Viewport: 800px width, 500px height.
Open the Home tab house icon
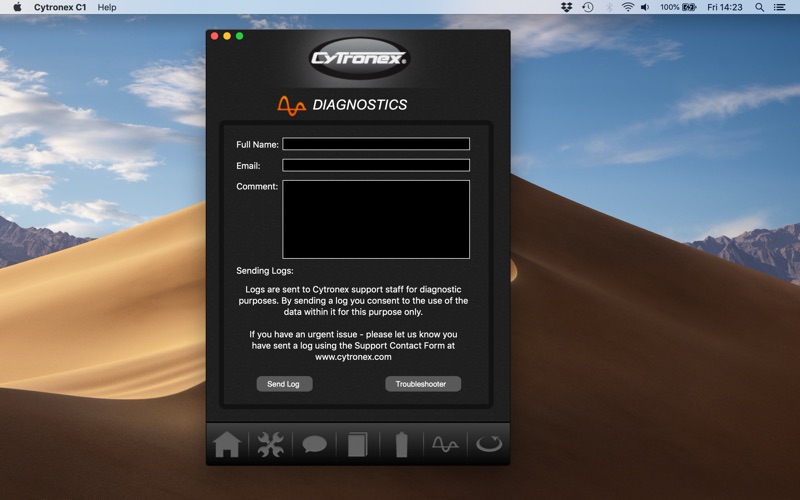click(x=227, y=444)
